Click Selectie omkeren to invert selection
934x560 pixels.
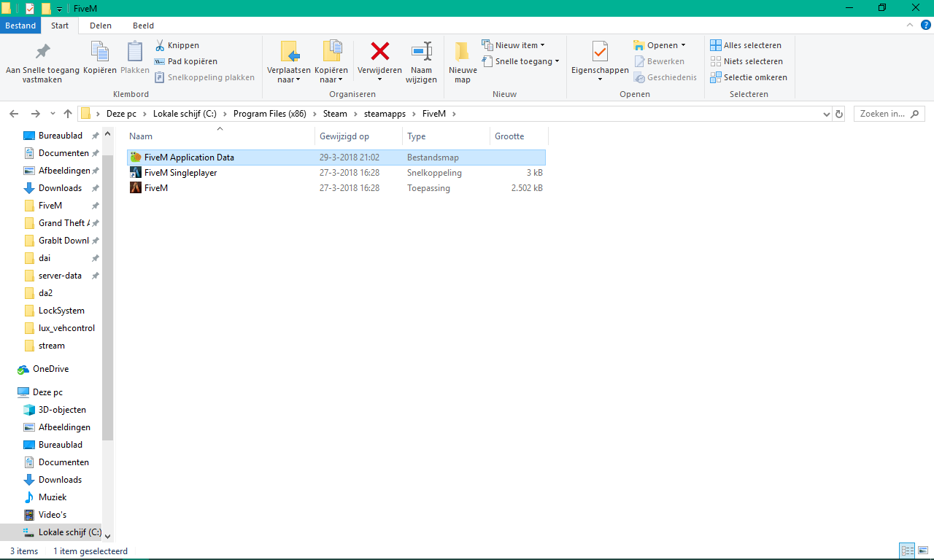[749, 77]
